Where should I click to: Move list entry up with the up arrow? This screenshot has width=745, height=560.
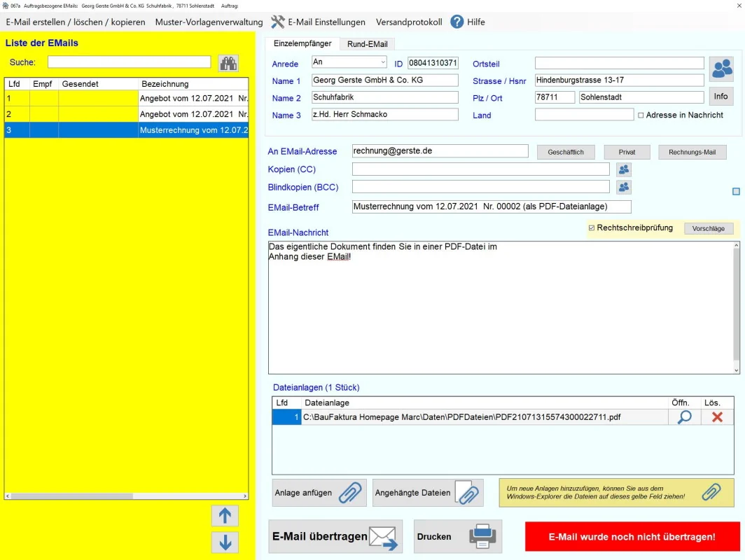point(225,516)
